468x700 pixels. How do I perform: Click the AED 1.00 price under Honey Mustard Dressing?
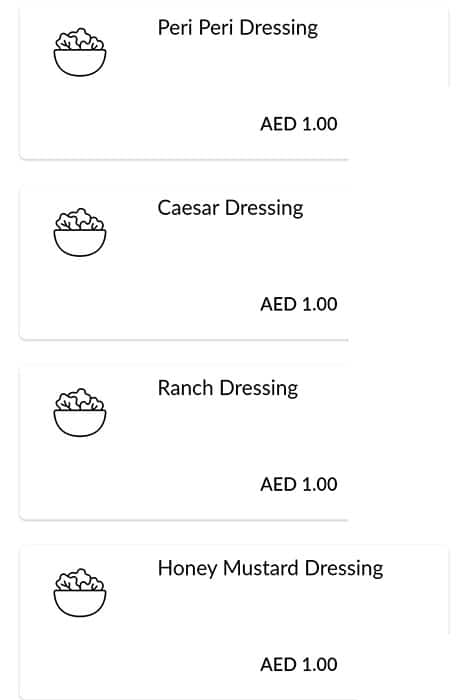(299, 665)
